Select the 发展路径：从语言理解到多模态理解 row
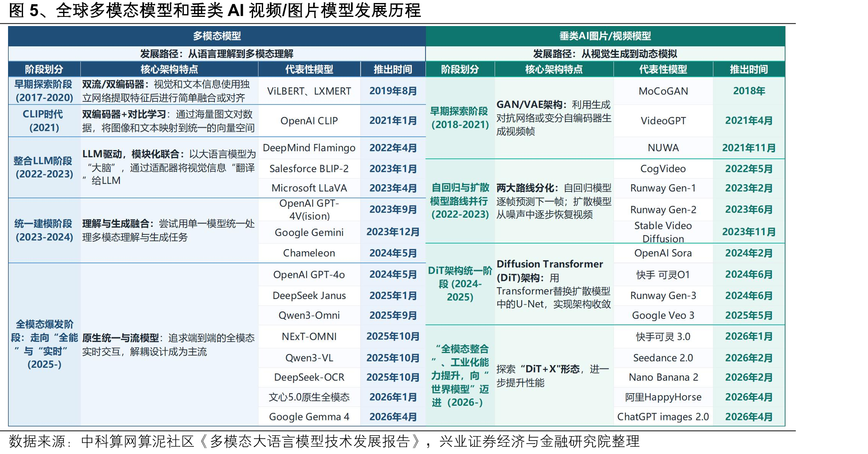 217,54
